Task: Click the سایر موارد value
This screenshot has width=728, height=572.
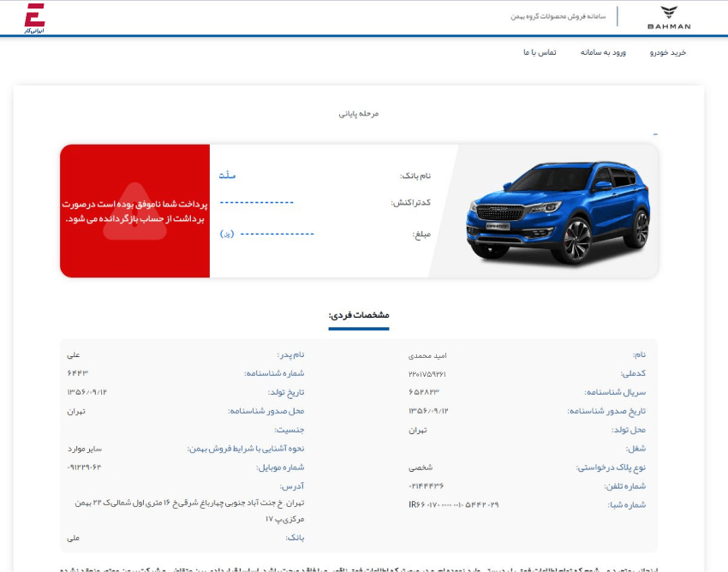Action: [x=85, y=449]
